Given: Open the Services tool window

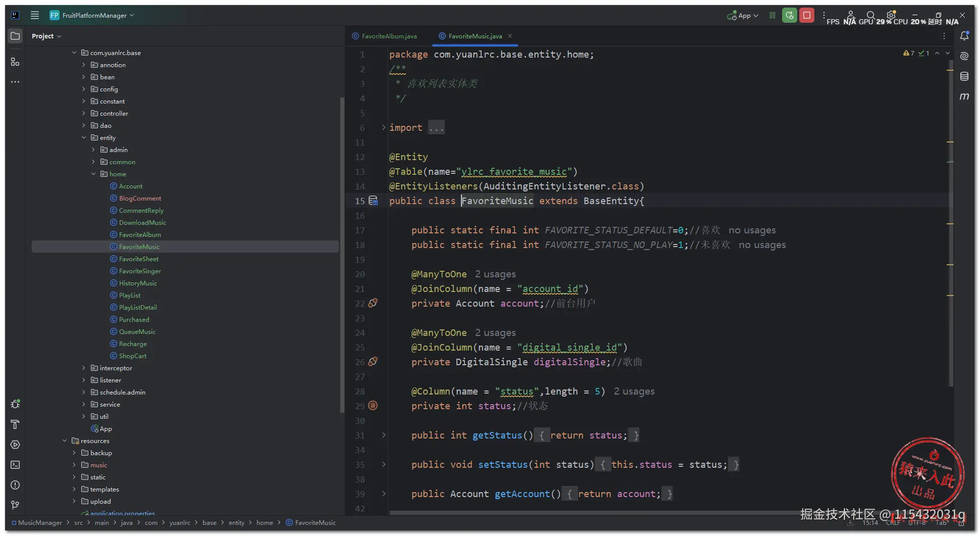Looking at the screenshot, I should [15, 445].
